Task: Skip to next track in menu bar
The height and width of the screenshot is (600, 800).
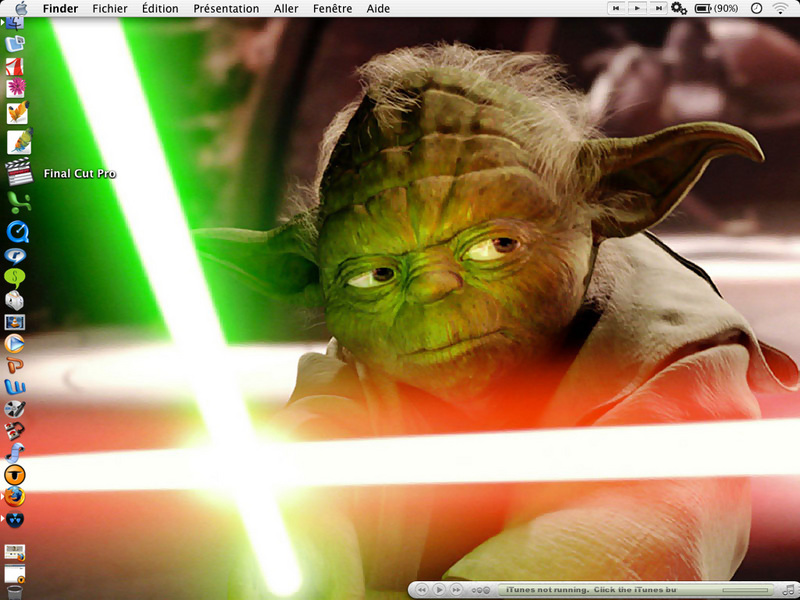Action: click(659, 8)
